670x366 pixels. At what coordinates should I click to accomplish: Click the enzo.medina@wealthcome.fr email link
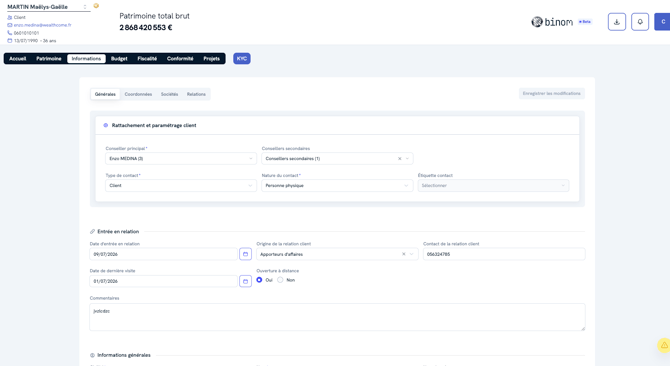coord(42,25)
